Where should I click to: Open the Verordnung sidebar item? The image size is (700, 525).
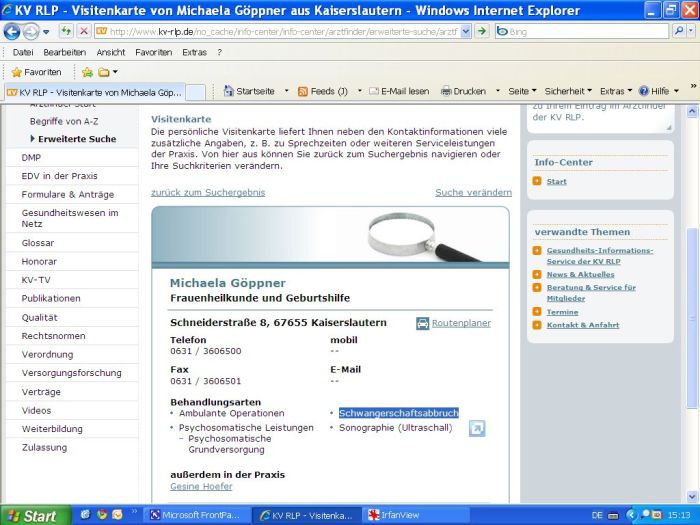coord(47,354)
